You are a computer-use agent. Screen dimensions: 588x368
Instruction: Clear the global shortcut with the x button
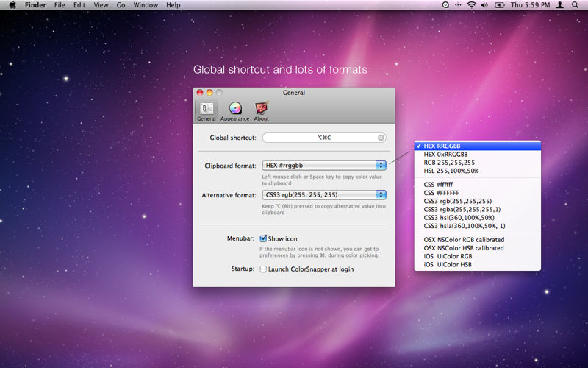381,138
